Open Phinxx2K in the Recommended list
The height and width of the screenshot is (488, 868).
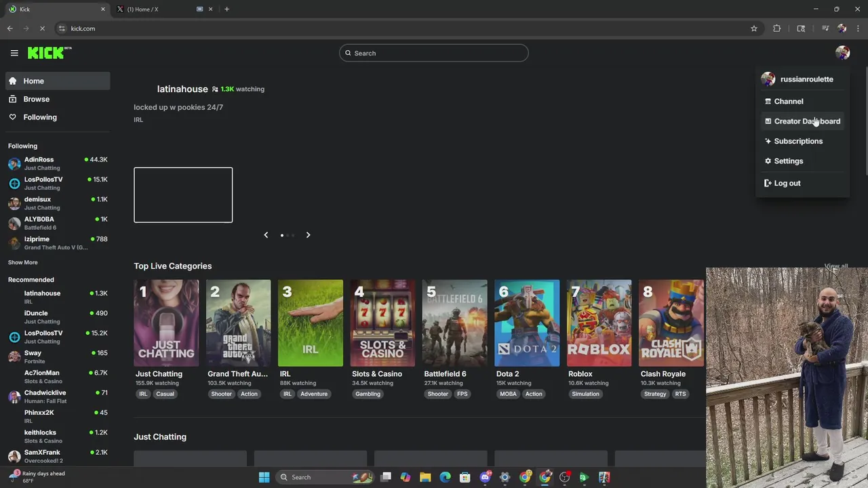(58, 416)
